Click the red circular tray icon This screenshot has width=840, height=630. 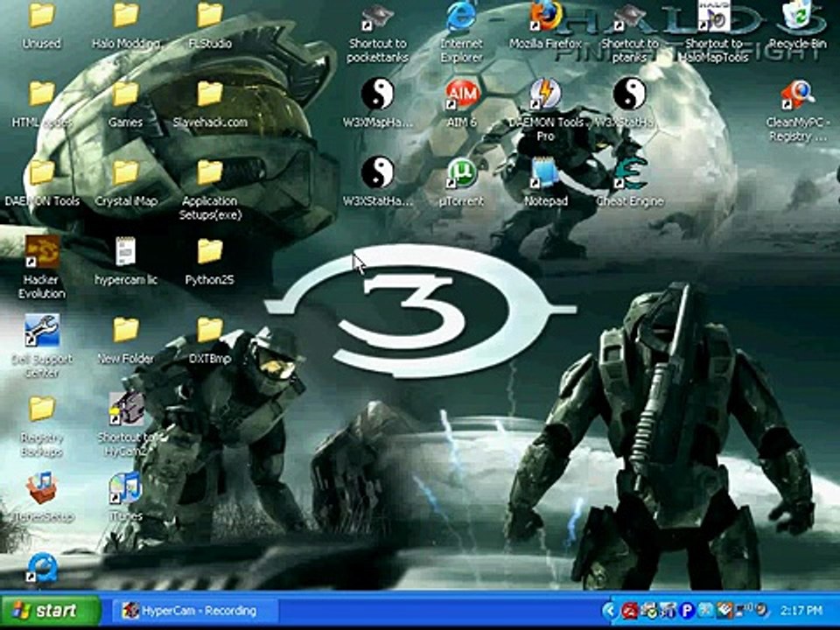(x=629, y=611)
